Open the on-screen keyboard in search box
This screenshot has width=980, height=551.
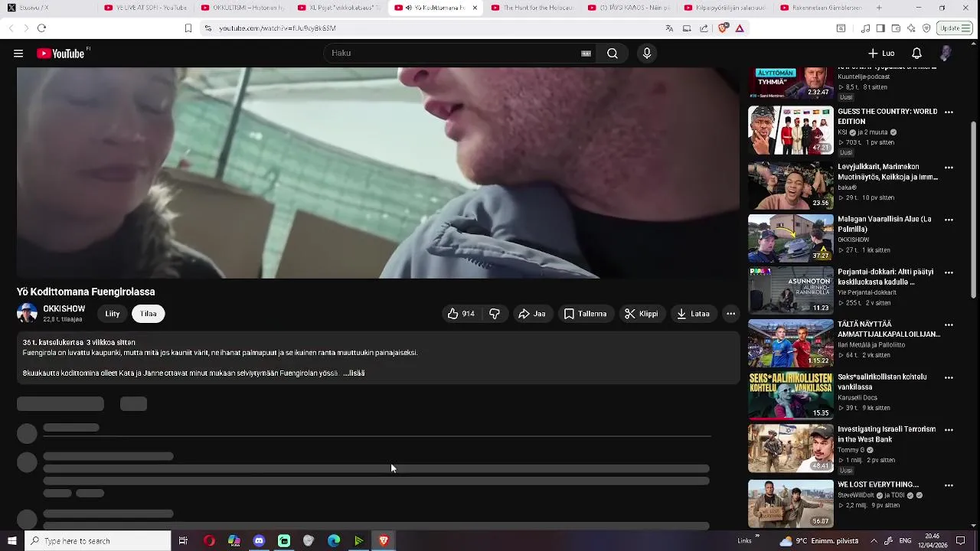point(586,54)
